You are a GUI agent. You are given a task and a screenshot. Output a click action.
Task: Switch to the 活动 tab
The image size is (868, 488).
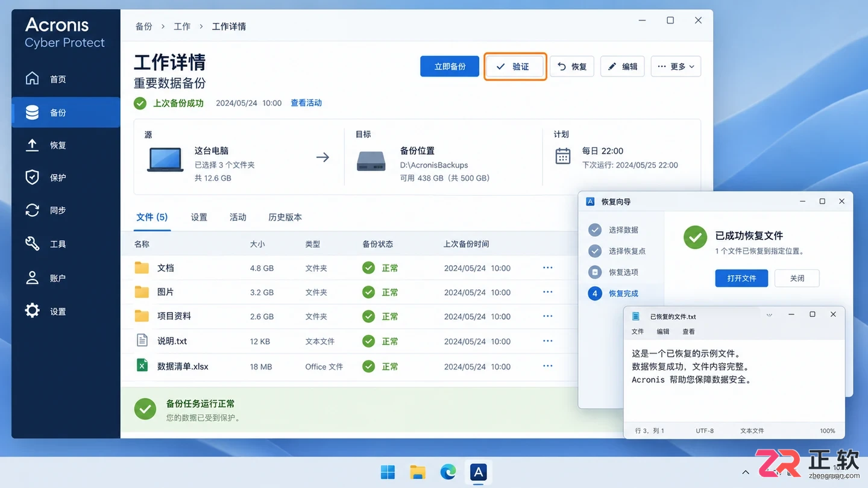pos(237,217)
